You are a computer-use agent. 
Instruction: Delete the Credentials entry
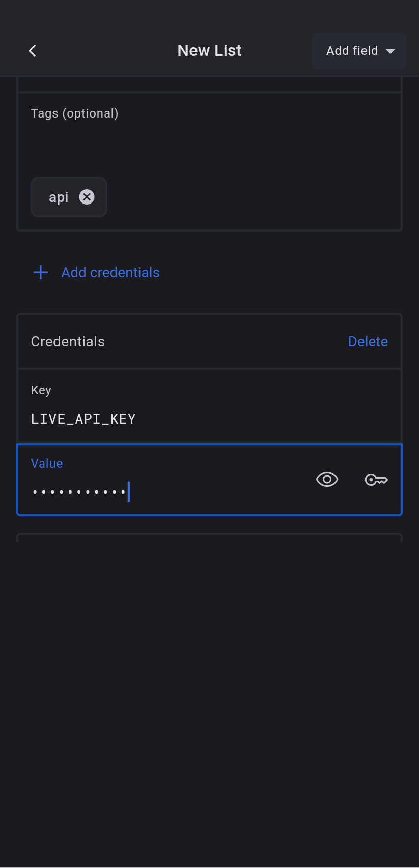click(368, 342)
